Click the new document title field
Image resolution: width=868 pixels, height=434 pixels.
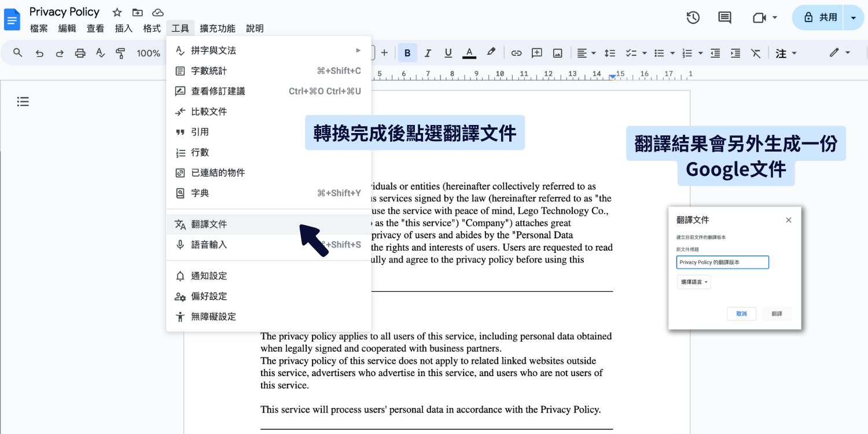pos(723,262)
